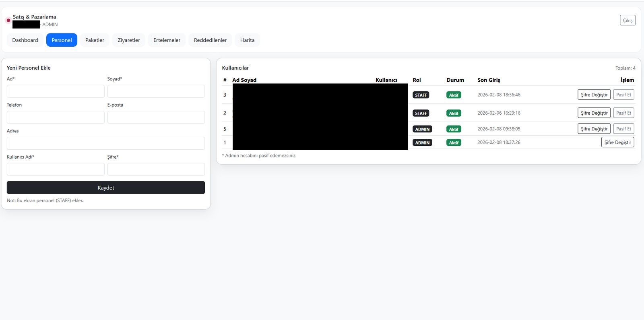
Task: Click Şifre Değiştir for user 1
Action: 617,142
